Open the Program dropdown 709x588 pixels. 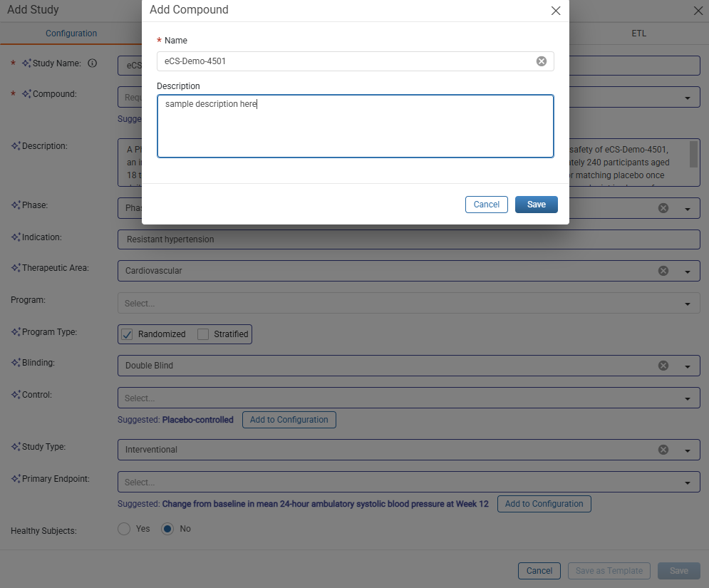[x=409, y=303]
